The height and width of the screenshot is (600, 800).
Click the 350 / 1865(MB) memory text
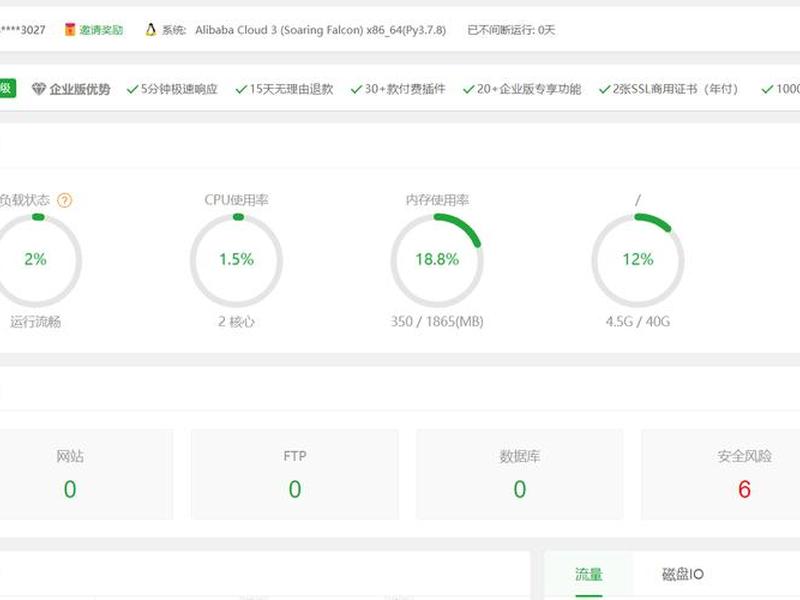point(437,321)
